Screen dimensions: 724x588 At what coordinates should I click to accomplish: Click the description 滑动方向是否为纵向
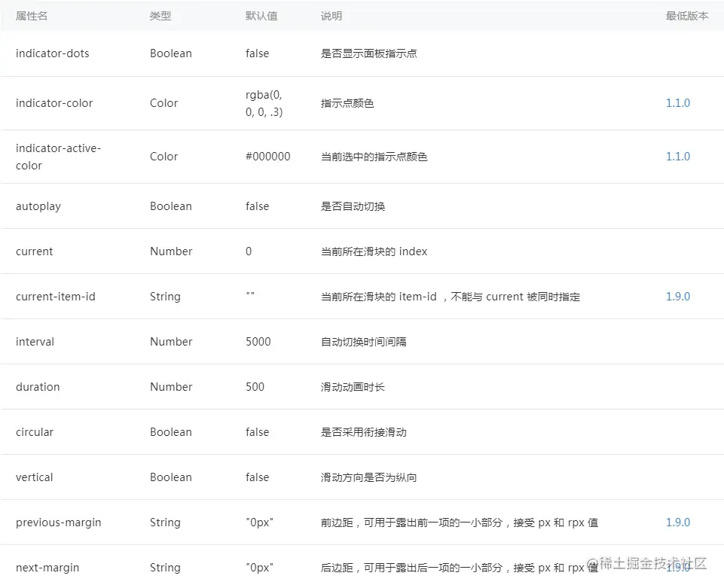[368, 477]
